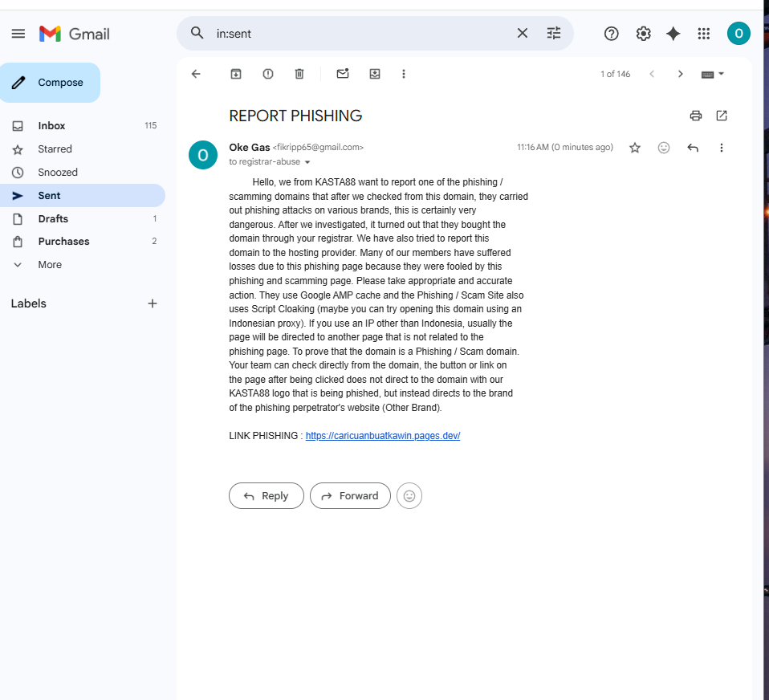Add emoji reaction in message header

(664, 148)
